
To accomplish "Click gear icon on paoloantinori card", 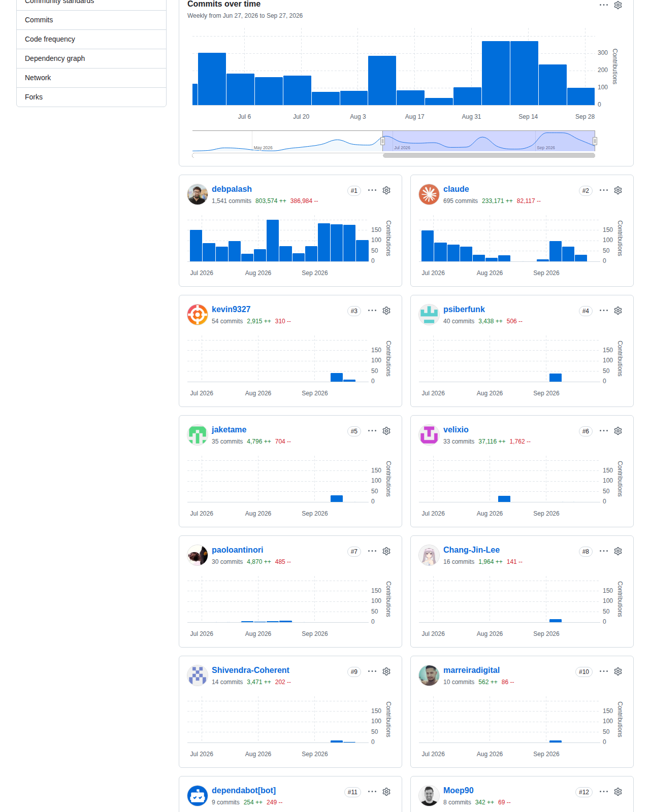I will (386, 551).
